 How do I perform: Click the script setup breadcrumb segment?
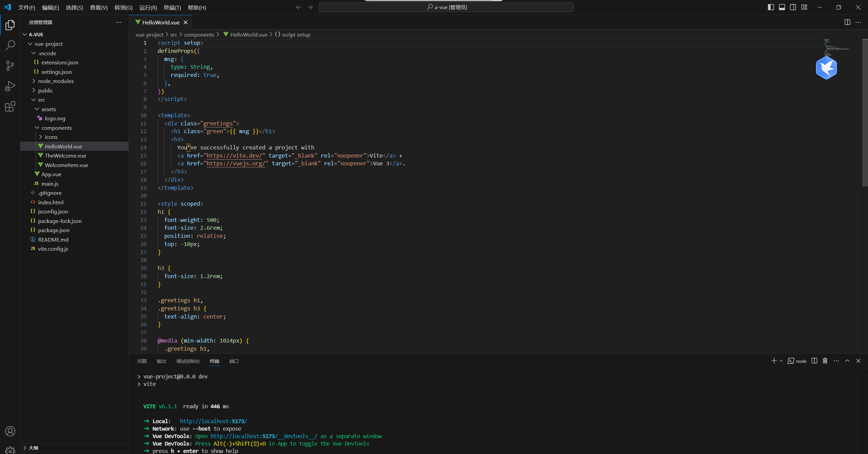(x=293, y=35)
